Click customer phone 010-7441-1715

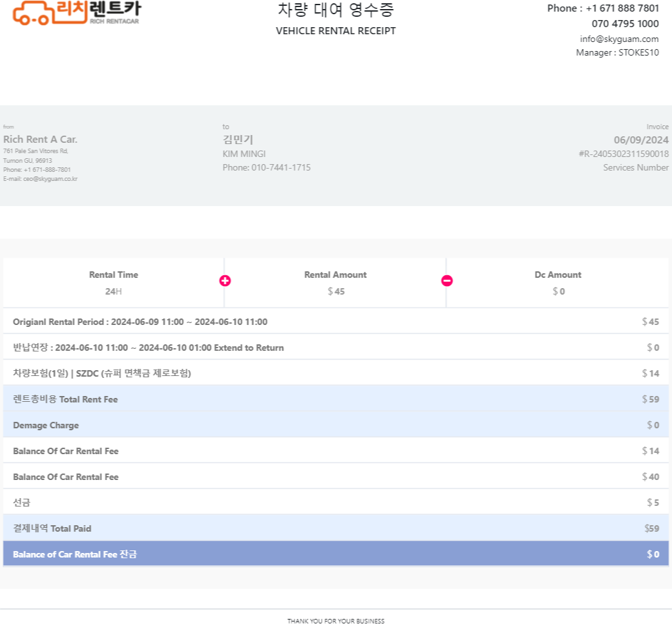(x=280, y=167)
